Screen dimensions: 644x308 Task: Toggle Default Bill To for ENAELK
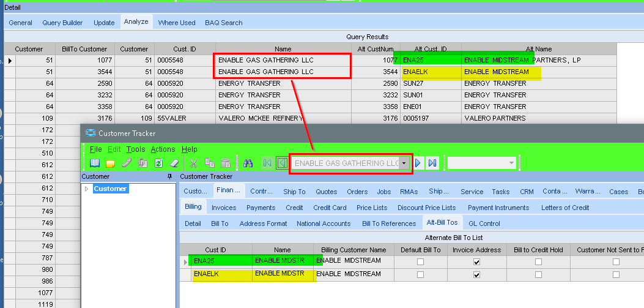(x=420, y=275)
